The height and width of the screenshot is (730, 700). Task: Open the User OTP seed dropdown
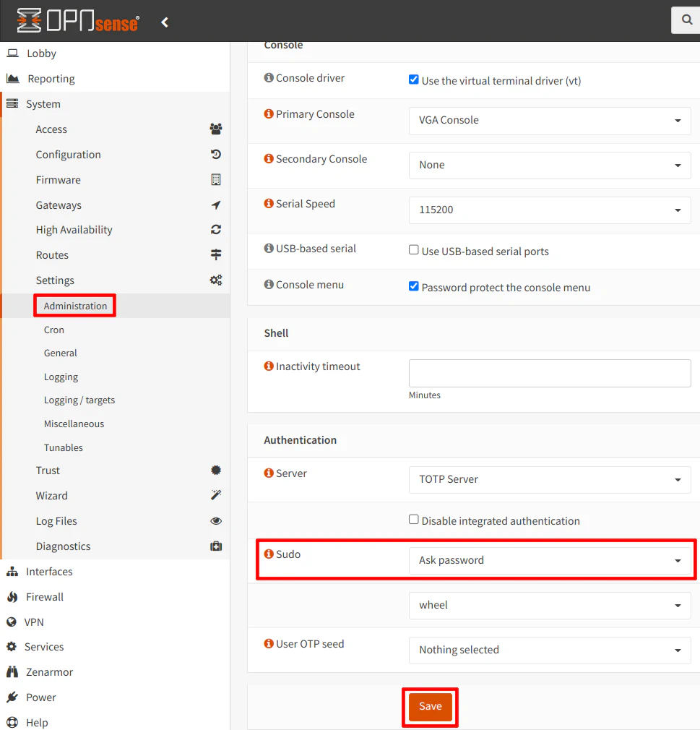(x=550, y=650)
